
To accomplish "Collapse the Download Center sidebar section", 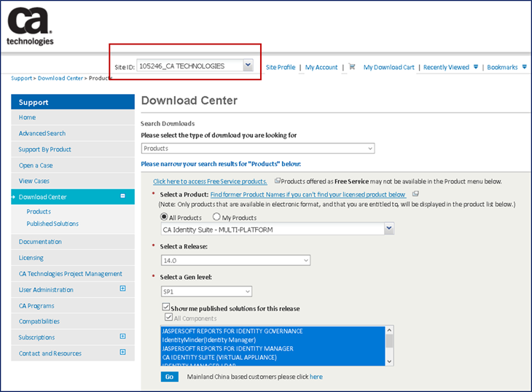I will (x=123, y=196).
